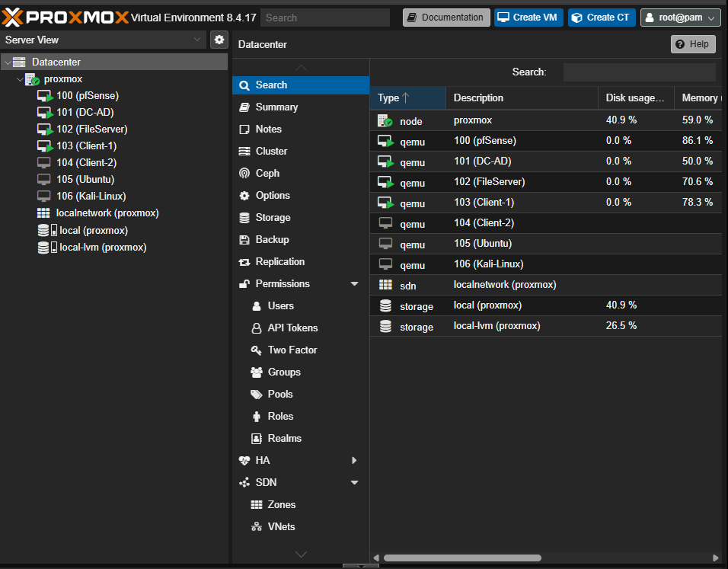This screenshot has height=569, width=728.
Task: Open the Search menu item
Action: coord(301,85)
